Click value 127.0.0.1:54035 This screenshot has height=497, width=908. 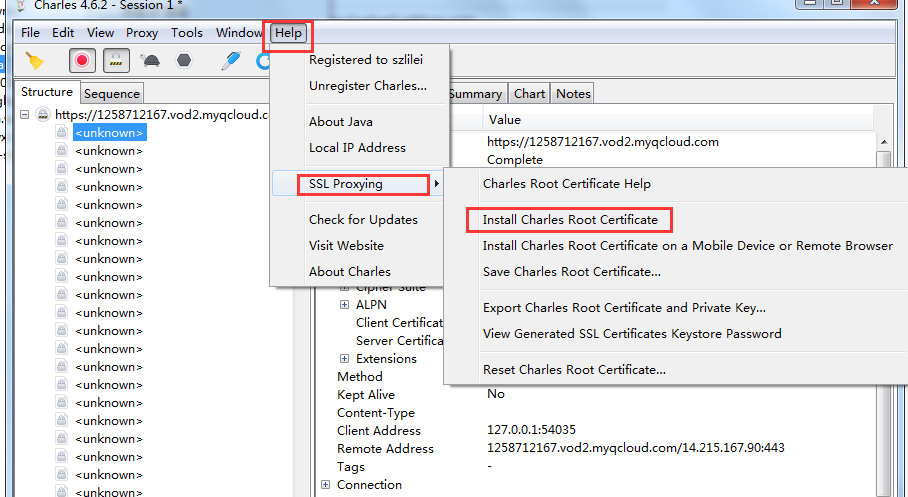click(531, 430)
